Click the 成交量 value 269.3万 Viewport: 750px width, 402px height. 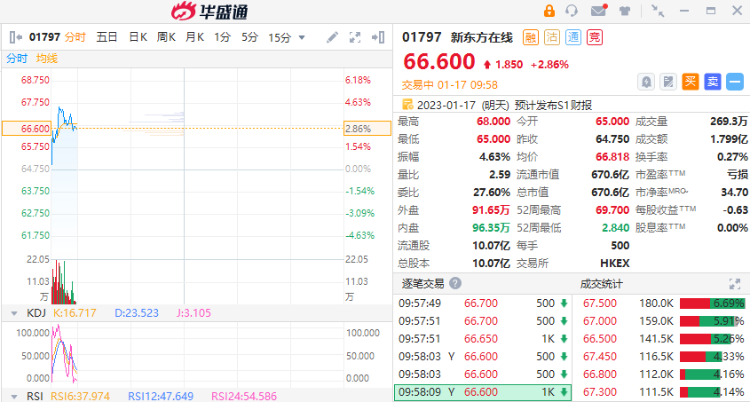[x=728, y=122]
